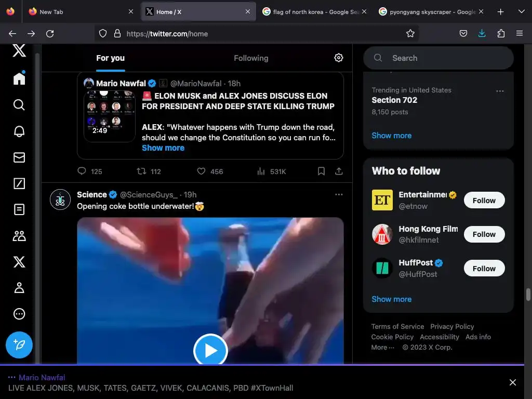Switch to the For you tab

click(110, 58)
